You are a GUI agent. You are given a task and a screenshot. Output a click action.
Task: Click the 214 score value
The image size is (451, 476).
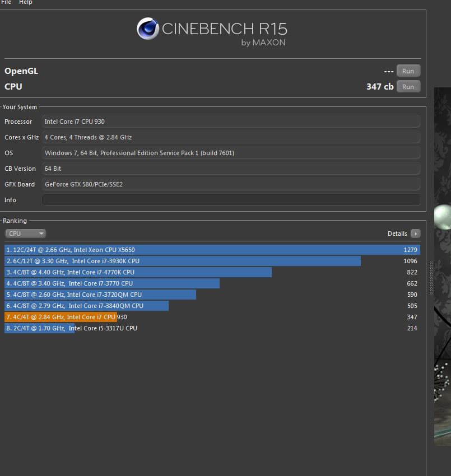tap(412, 329)
